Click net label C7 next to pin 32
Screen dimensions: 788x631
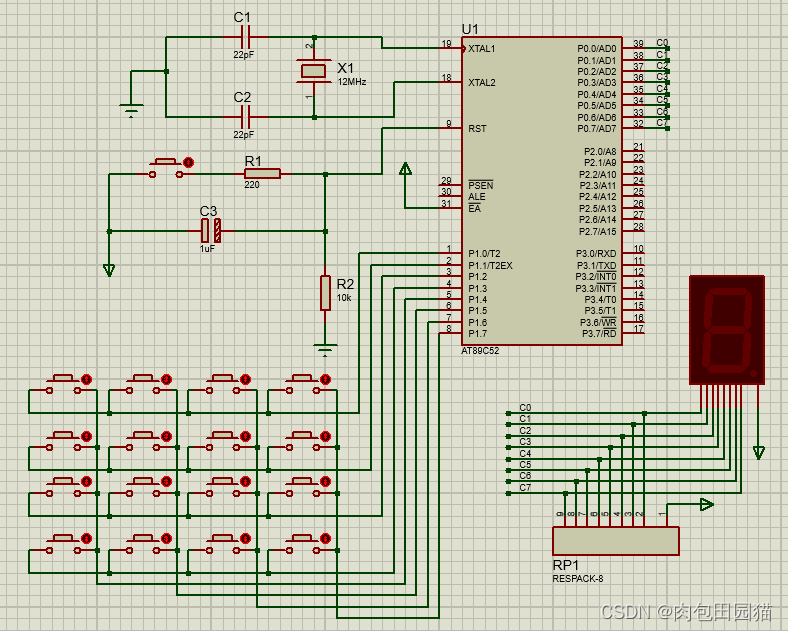[662, 123]
